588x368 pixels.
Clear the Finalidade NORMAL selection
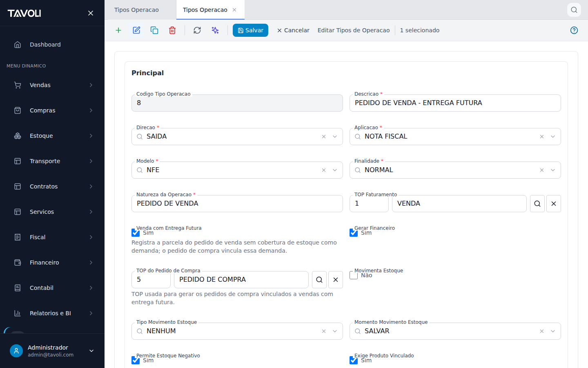pyautogui.click(x=542, y=170)
